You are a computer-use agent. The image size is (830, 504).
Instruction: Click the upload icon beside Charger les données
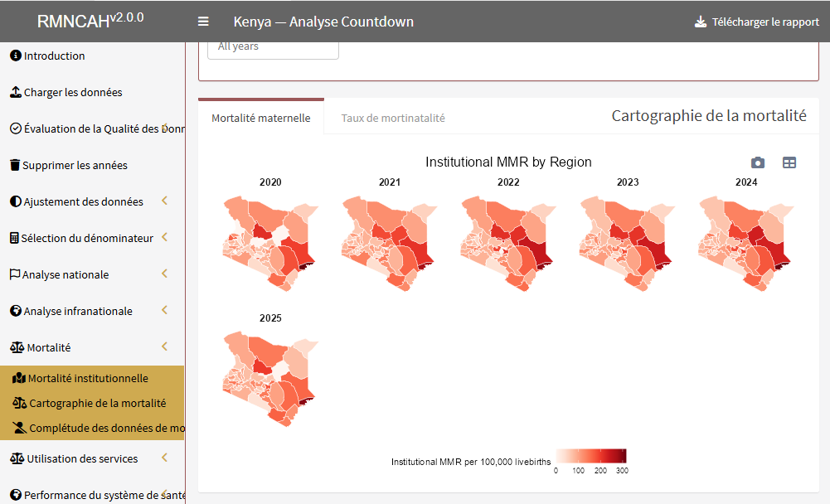(16, 91)
